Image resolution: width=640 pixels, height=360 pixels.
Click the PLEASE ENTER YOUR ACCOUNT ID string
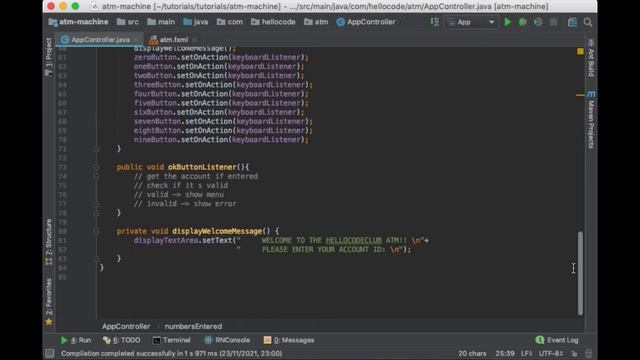(323, 249)
